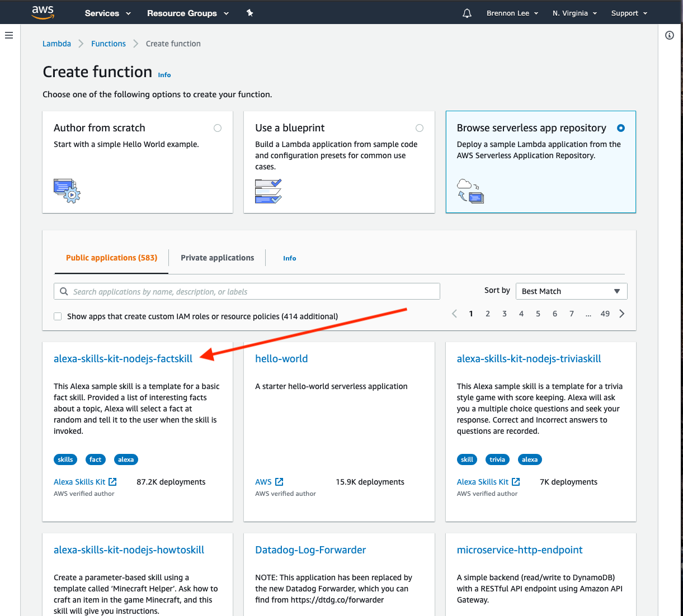The height and width of the screenshot is (616, 683).
Task: Click Alexa Skills Kit author under factskill
Action: (x=79, y=482)
